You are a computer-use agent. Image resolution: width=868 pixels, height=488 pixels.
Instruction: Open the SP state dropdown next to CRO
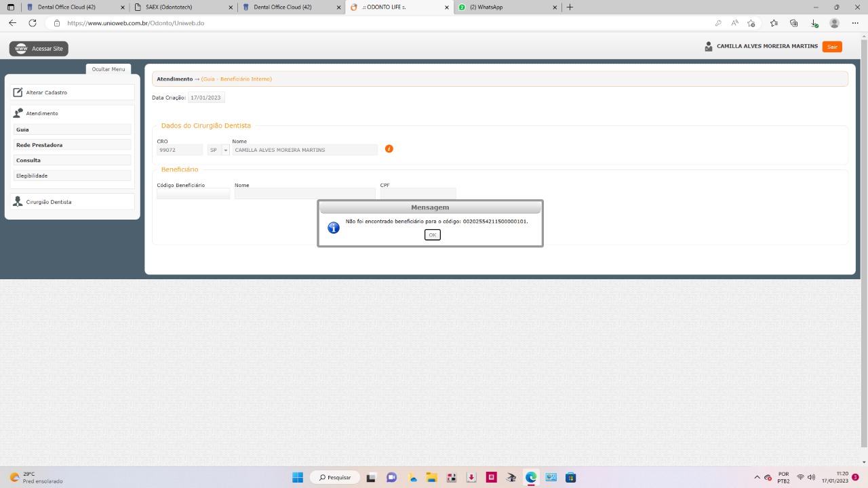[226, 150]
